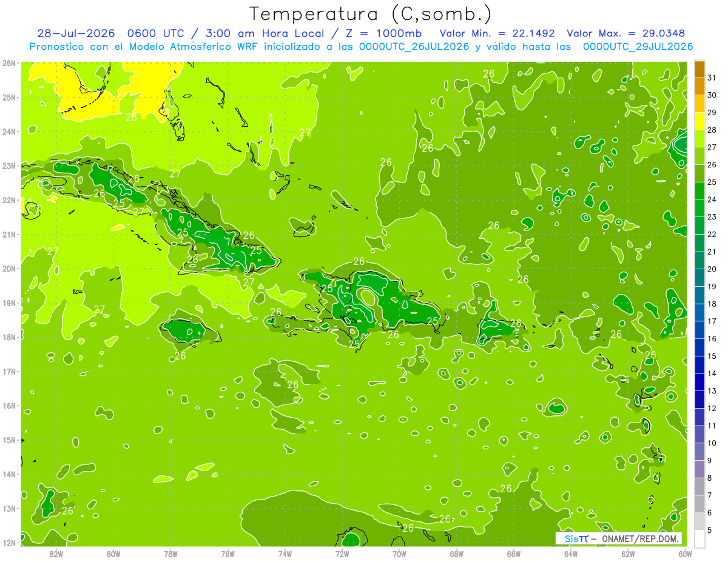Click the '18N' latitude axis label
The height and width of the screenshot is (562, 728).
[x=8, y=337]
